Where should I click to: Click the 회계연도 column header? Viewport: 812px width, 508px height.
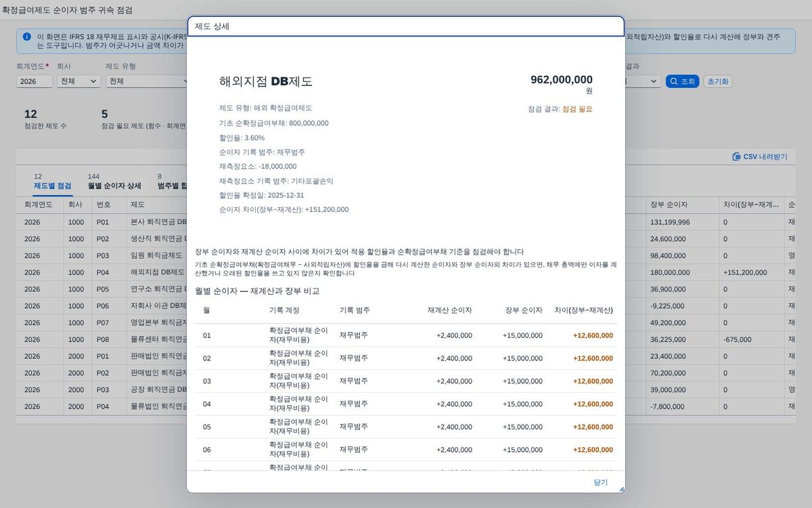pyautogui.click(x=40, y=205)
